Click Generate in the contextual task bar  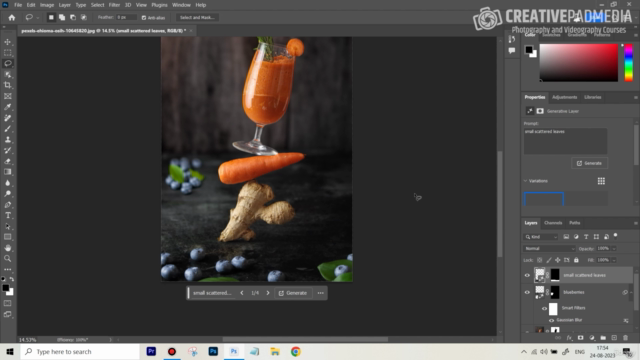click(x=293, y=293)
